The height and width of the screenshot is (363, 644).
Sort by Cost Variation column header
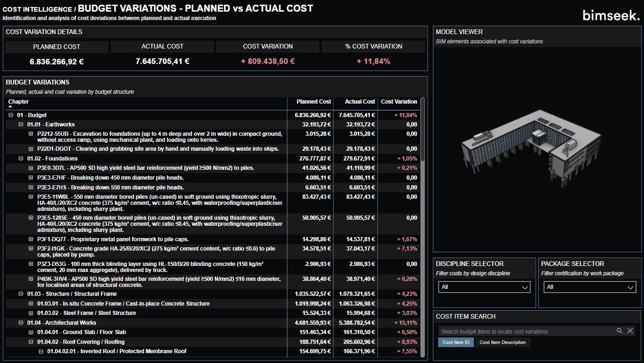coord(399,102)
